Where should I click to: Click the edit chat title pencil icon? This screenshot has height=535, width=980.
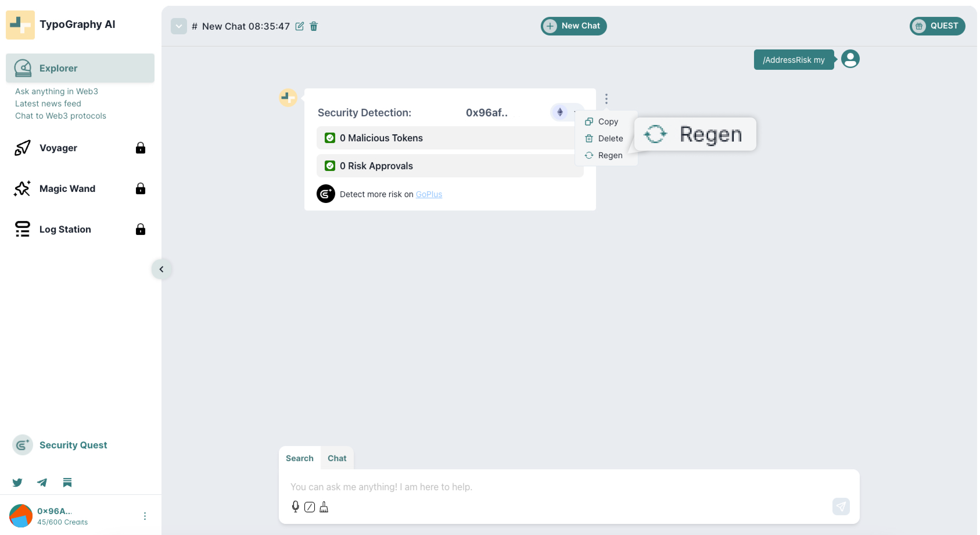tap(299, 26)
